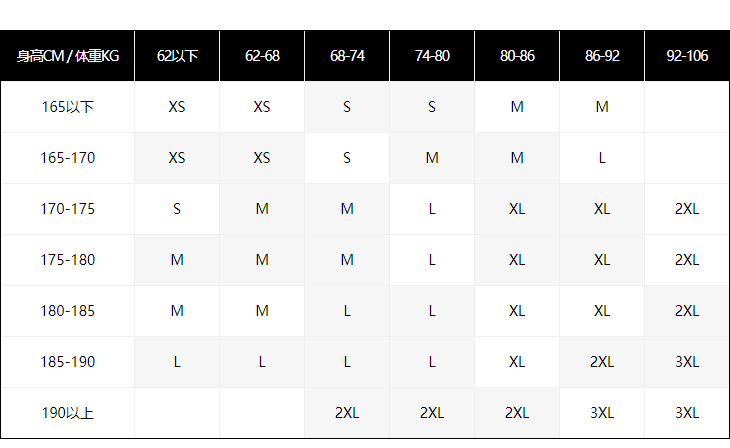Click the 62-68 weight column header

[x=262, y=56]
